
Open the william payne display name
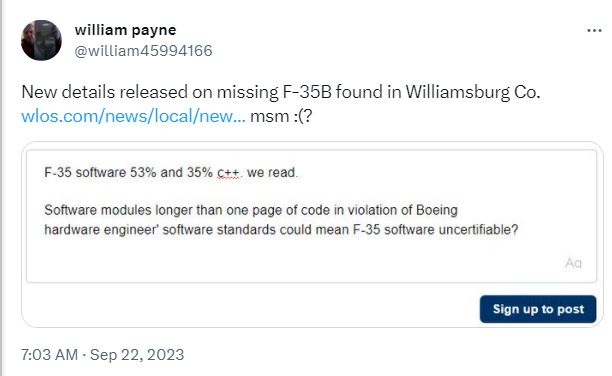coord(125,30)
